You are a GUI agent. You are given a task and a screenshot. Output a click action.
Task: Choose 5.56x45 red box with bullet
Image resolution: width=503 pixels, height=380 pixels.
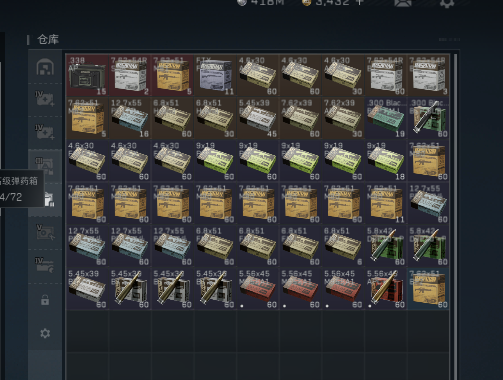coord(386,289)
